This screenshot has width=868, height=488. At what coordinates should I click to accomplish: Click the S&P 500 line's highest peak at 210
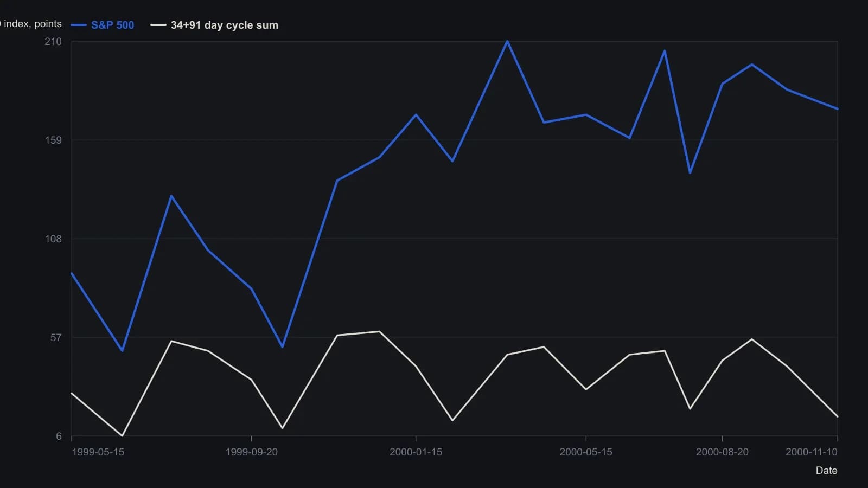[x=507, y=41]
